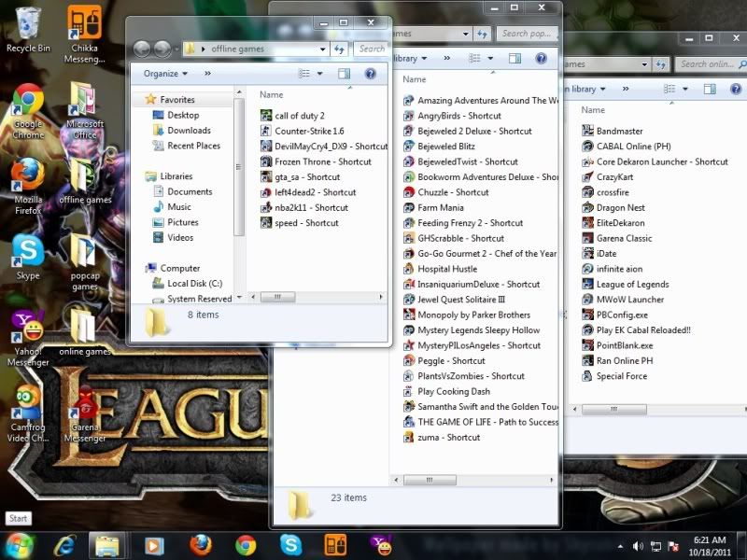Click Search online games box
The width and height of the screenshot is (747, 560).
pyautogui.click(x=710, y=63)
